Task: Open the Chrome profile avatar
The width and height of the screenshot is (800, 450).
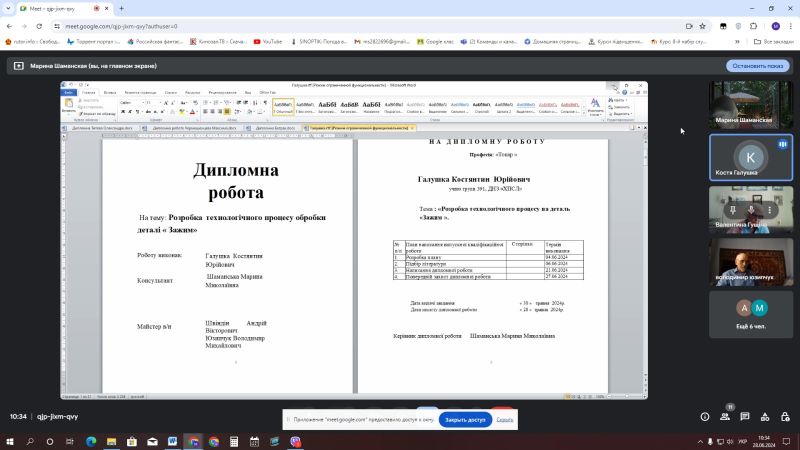Action: coord(776,26)
